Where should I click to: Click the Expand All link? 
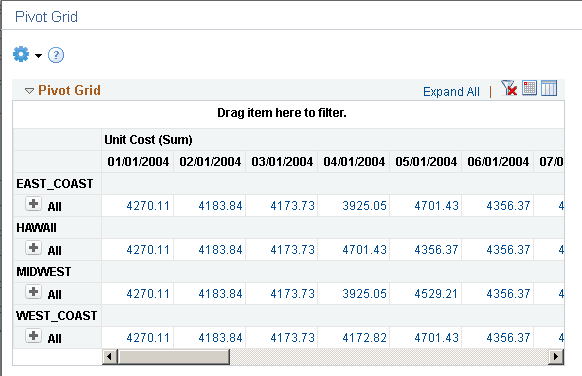click(451, 91)
